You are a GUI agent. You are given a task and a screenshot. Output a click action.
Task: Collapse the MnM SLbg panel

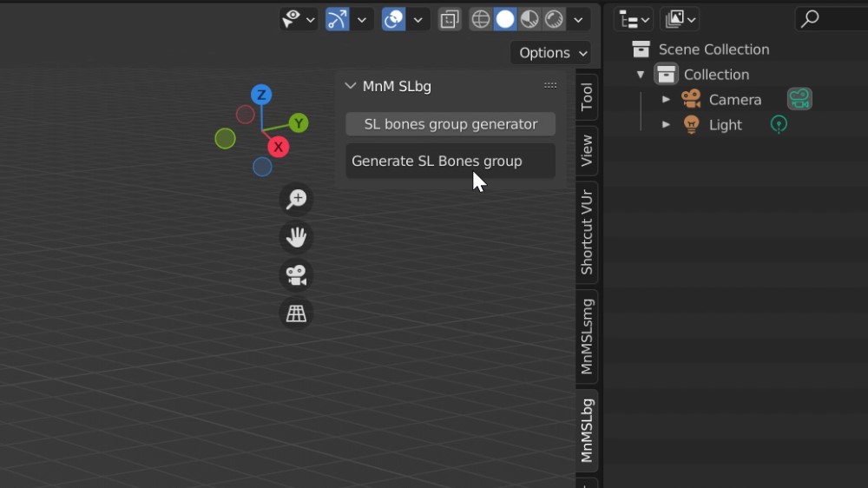pyautogui.click(x=351, y=86)
